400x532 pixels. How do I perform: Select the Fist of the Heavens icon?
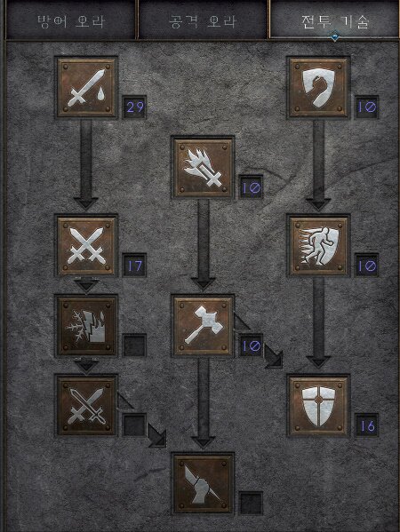tap(203, 484)
